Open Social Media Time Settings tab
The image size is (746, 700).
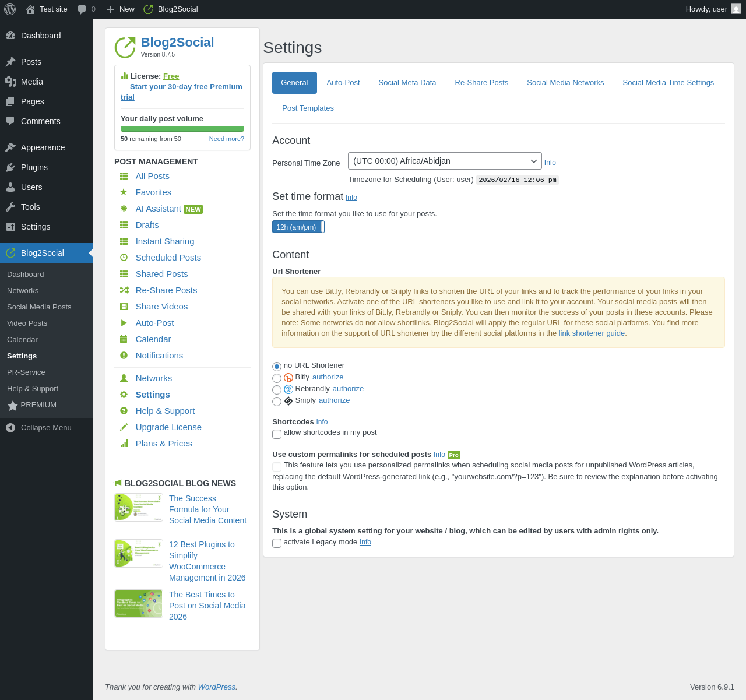pos(668,83)
